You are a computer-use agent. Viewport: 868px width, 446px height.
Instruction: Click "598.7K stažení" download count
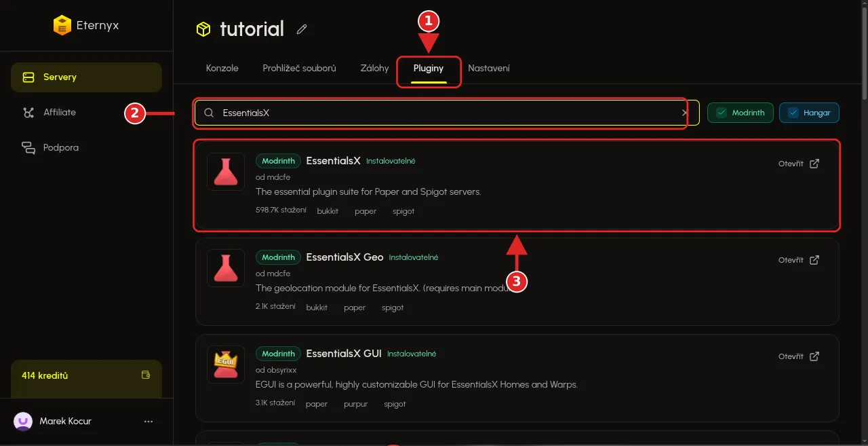(281, 210)
